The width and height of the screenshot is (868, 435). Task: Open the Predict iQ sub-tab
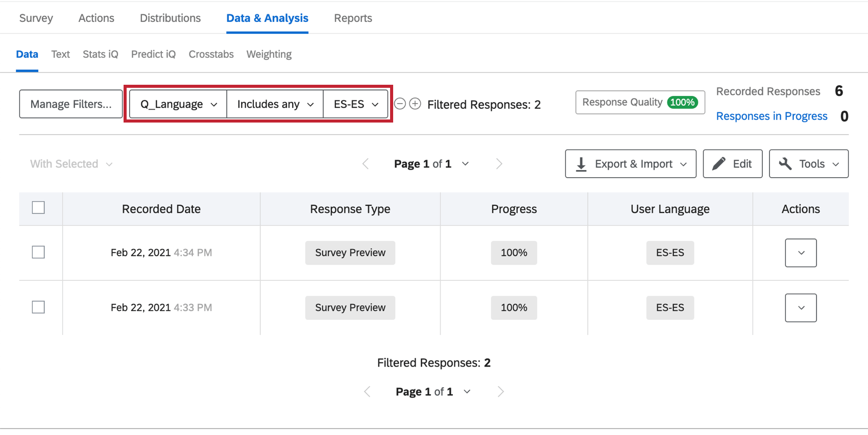coord(153,54)
